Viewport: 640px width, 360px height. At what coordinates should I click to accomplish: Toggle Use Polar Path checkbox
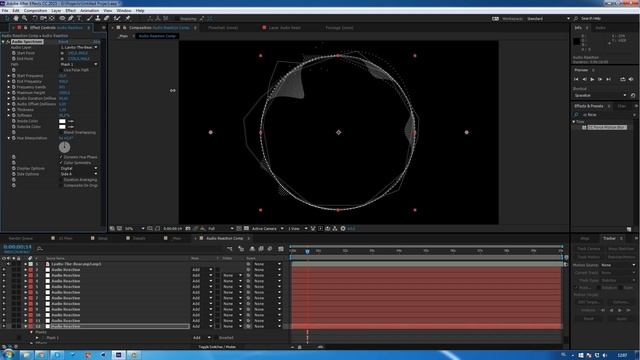(x=61, y=70)
